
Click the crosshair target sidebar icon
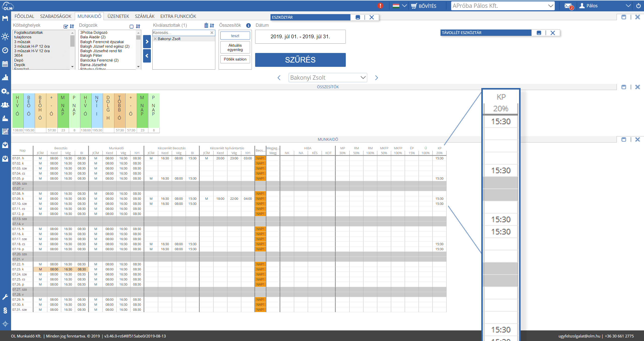coord(5,324)
